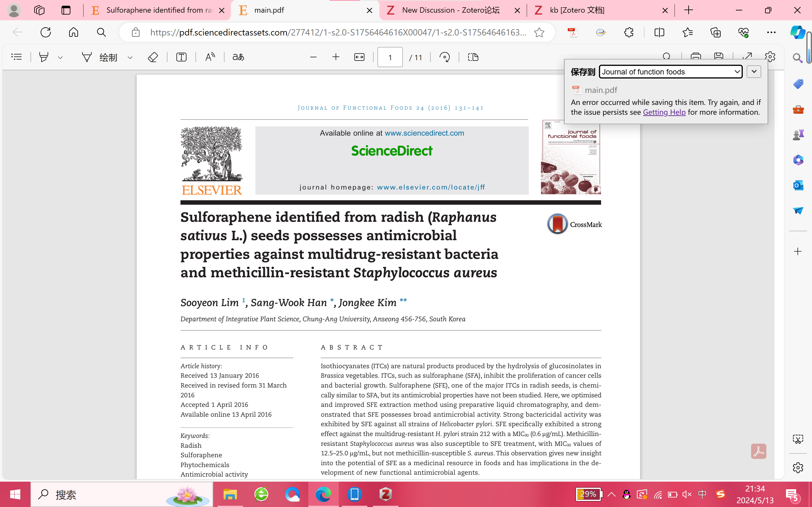Open Zotero from the Windows taskbar
Screen dimensions: 812x507
tap(385, 494)
